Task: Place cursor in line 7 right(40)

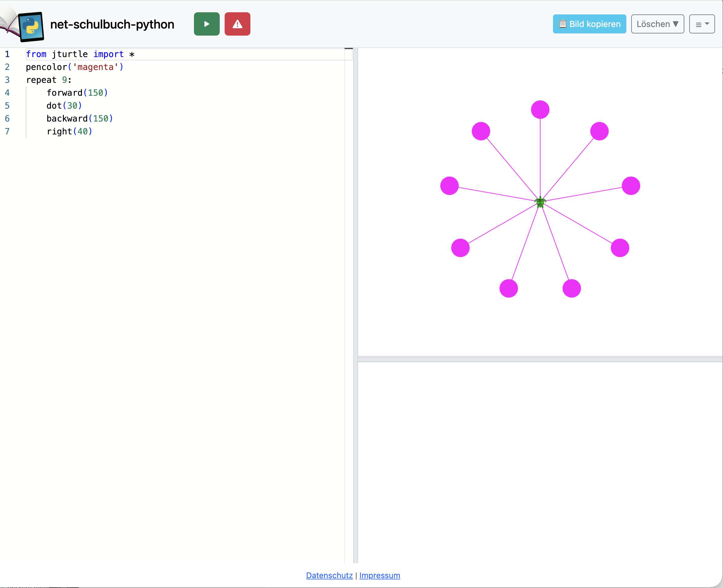Action: pos(69,131)
